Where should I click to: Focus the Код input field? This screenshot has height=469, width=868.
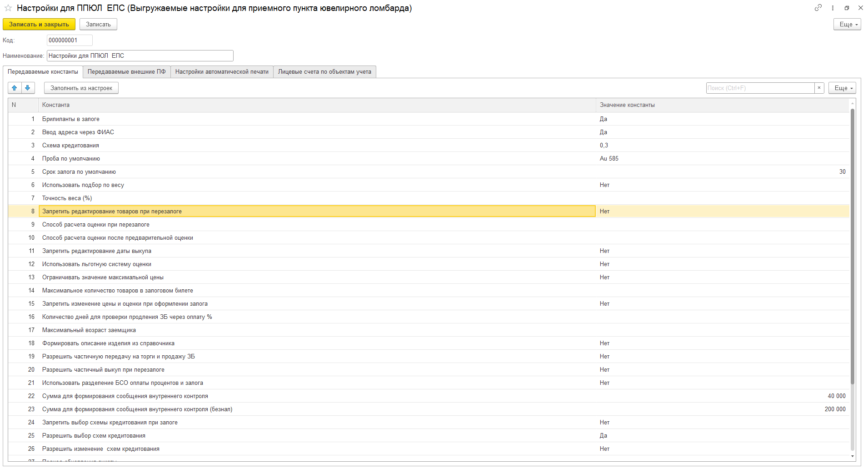tap(70, 40)
